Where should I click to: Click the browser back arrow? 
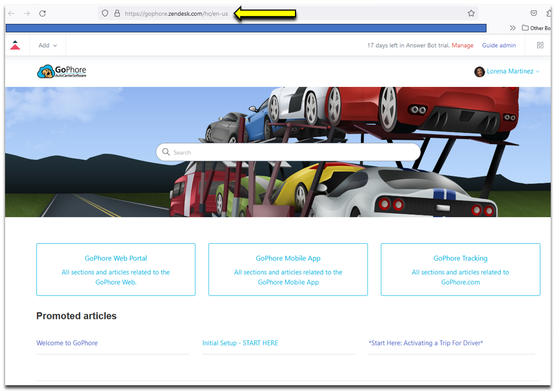[x=11, y=14]
